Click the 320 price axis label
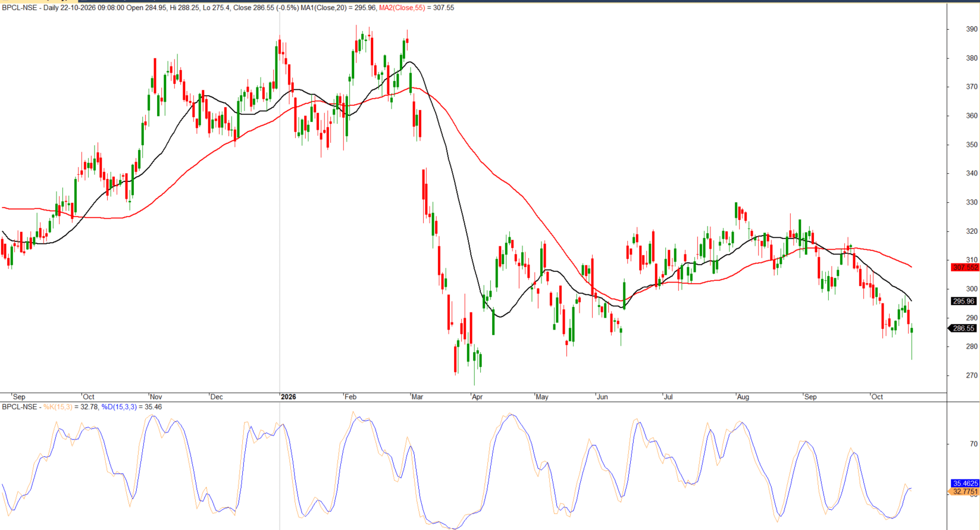Viewport: 980px width, 530px height. coord(972,231)
